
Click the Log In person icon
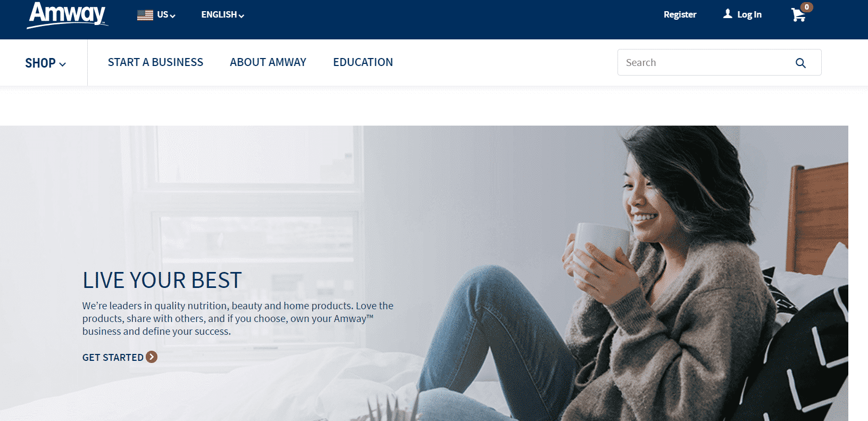[x=728, y=14]
